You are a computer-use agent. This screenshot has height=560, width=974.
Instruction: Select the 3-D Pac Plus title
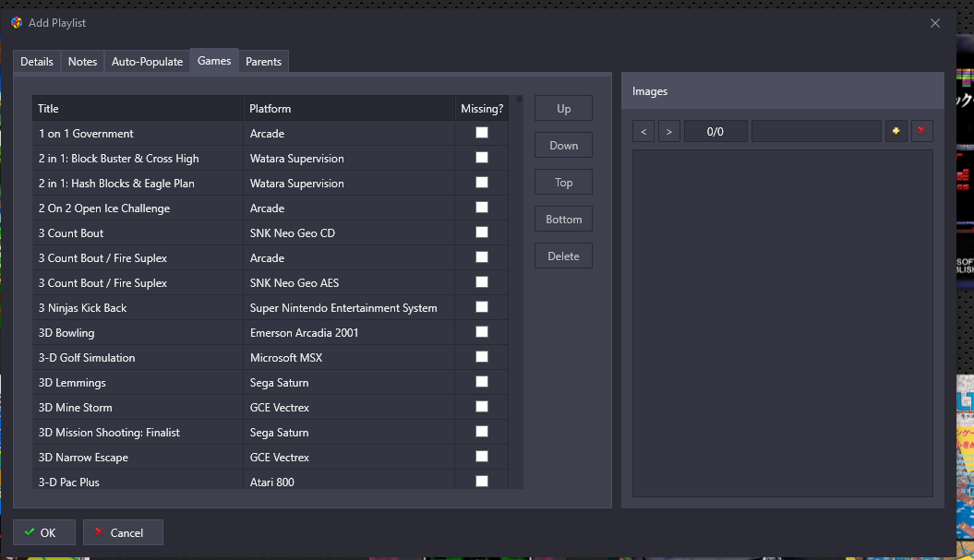click(69, 482)
